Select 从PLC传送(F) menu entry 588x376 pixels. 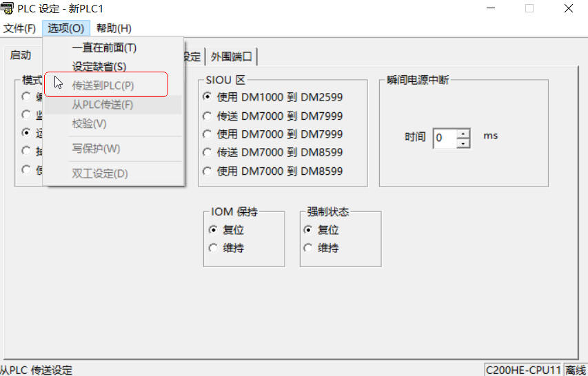(103, 105)
